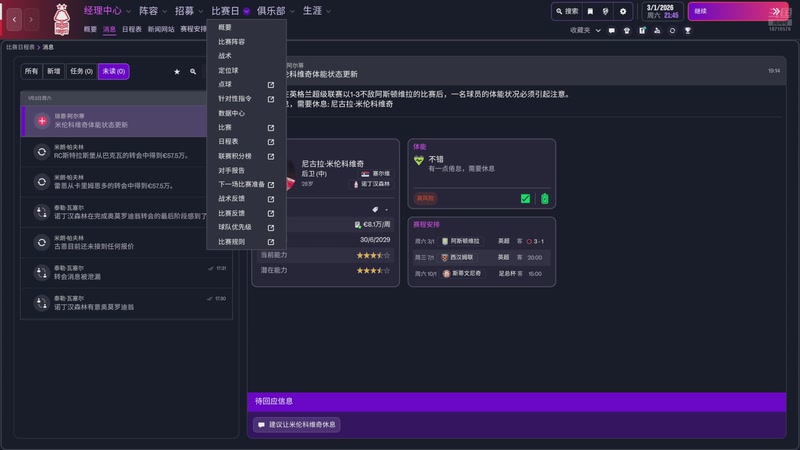Collapse the 比赛日 dropdown chevron

point(246,11)
